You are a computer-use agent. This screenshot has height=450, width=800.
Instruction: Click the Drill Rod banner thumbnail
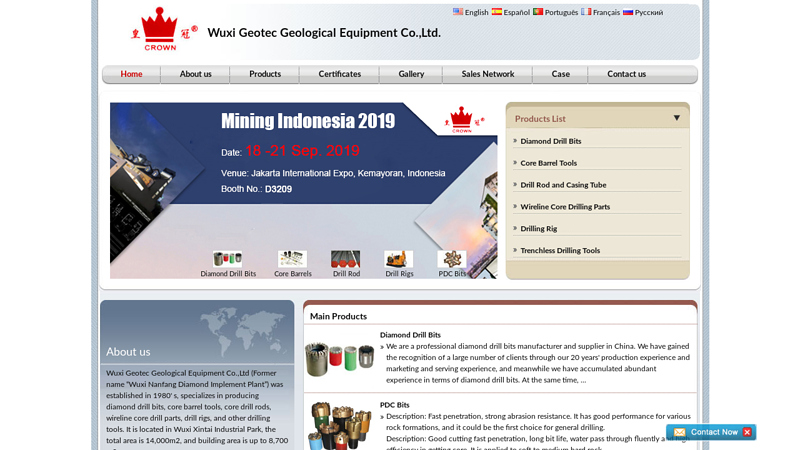click(345, 259)
